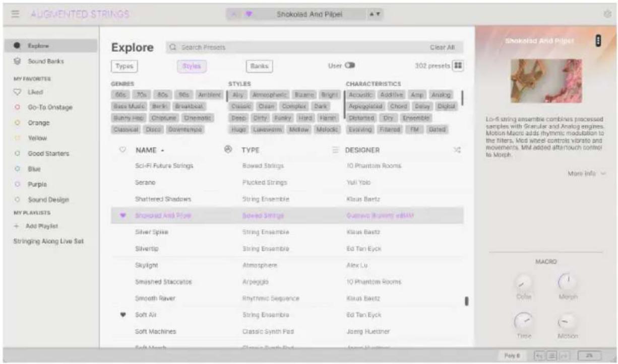Click the redo arrow in status bar
The width and height of the screenshot is (618, 364).
(564, 355)
